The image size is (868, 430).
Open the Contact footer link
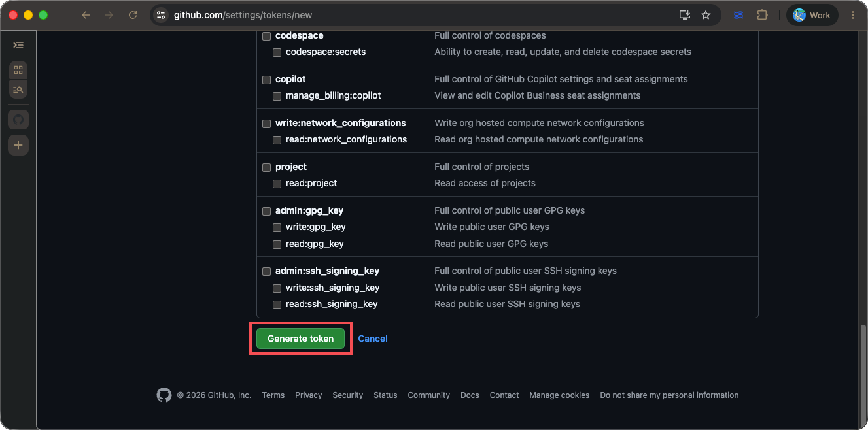(x=504, y=395)
